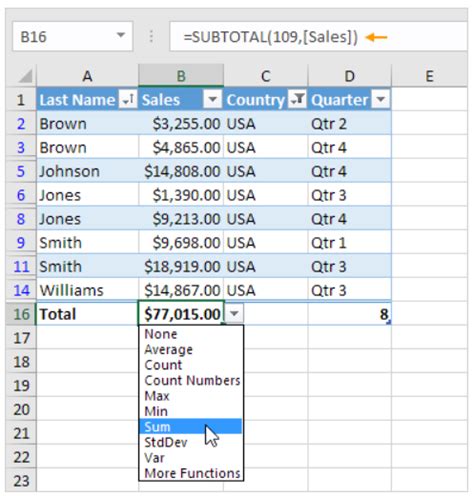This screenshot has height=496, width=474.
Task: Click the Last Name header cell
Action: (87, 100)
